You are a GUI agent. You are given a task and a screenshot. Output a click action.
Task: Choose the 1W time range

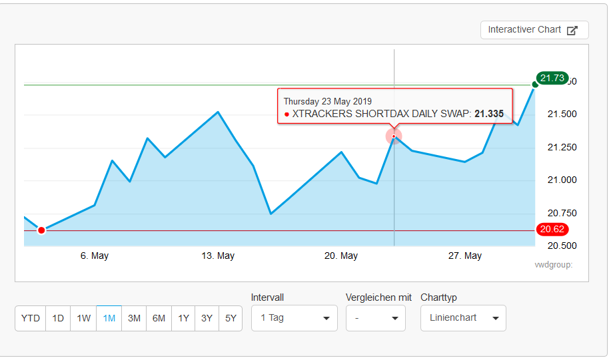pos(84,318)
